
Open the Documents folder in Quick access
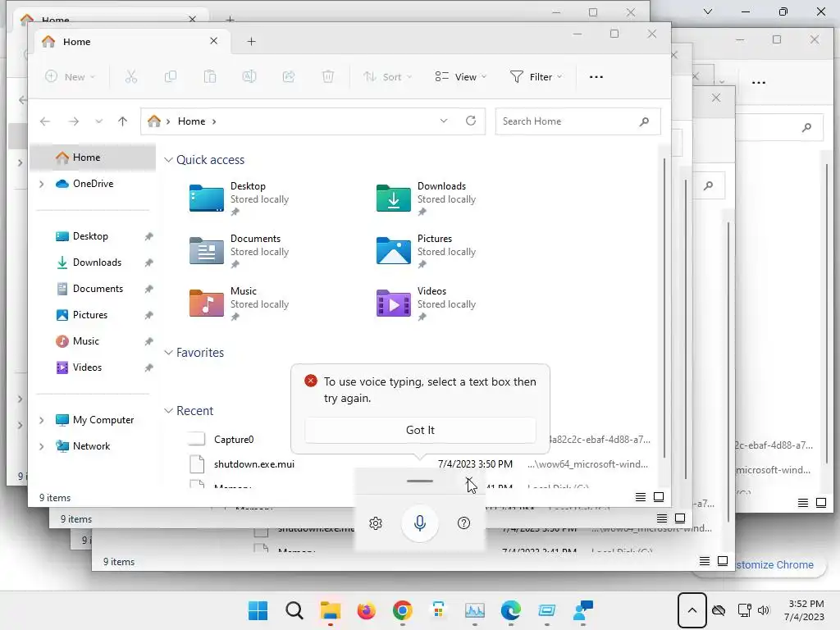click(x=239, y=251)
